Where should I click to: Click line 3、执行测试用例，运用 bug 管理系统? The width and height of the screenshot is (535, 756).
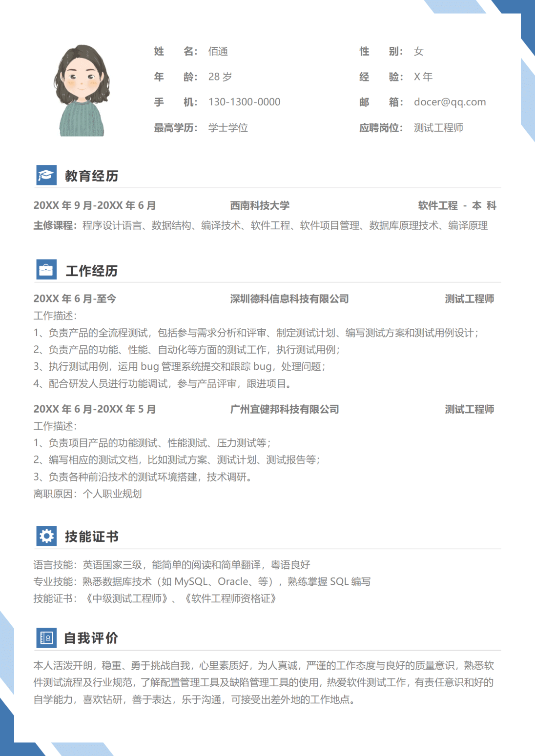(x=180, y=366)
